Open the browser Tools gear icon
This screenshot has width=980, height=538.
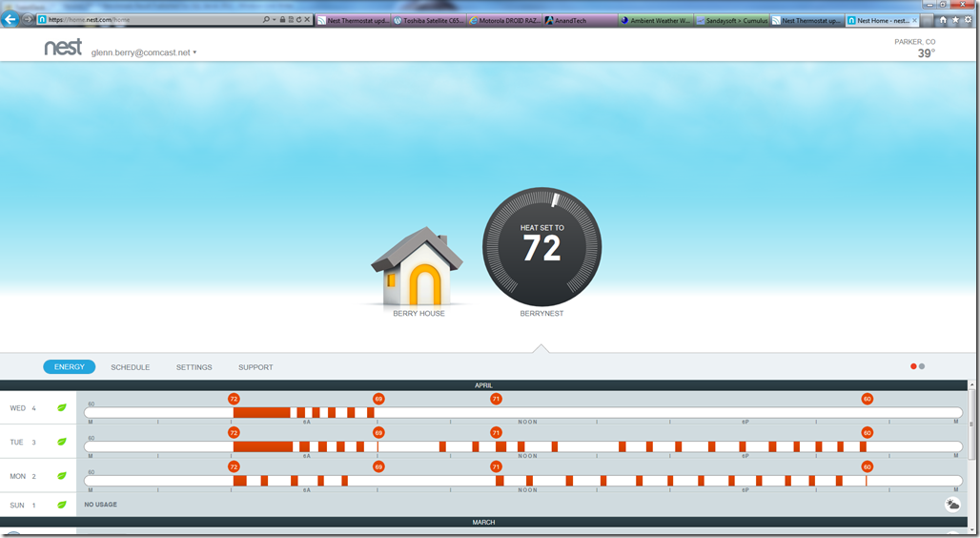pos(969,20)
